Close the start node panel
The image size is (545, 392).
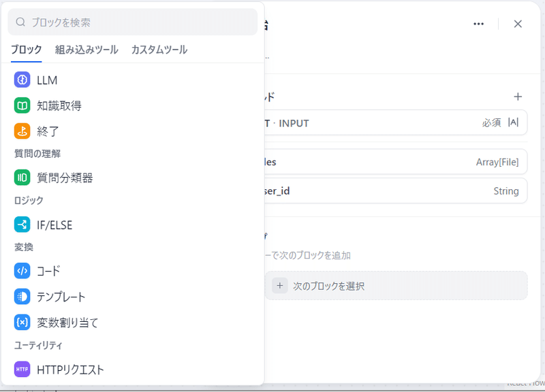(518, 24)
